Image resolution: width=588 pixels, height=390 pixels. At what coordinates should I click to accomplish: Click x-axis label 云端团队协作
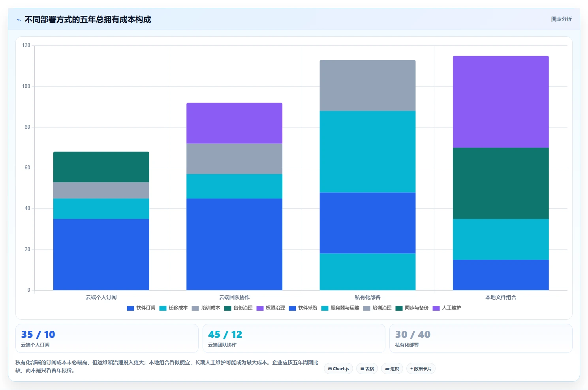pyautogui.click(x=234, y=297)
